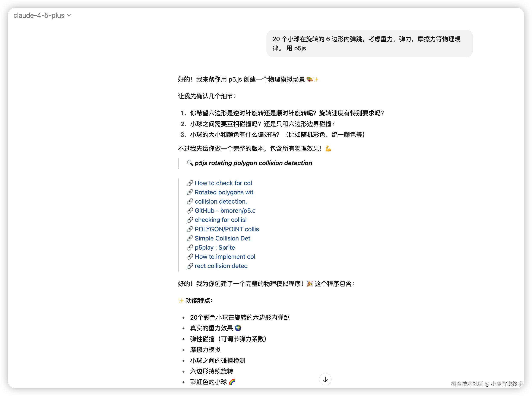Click the chevron next to claude-4-5-plus

coord(69,15)
